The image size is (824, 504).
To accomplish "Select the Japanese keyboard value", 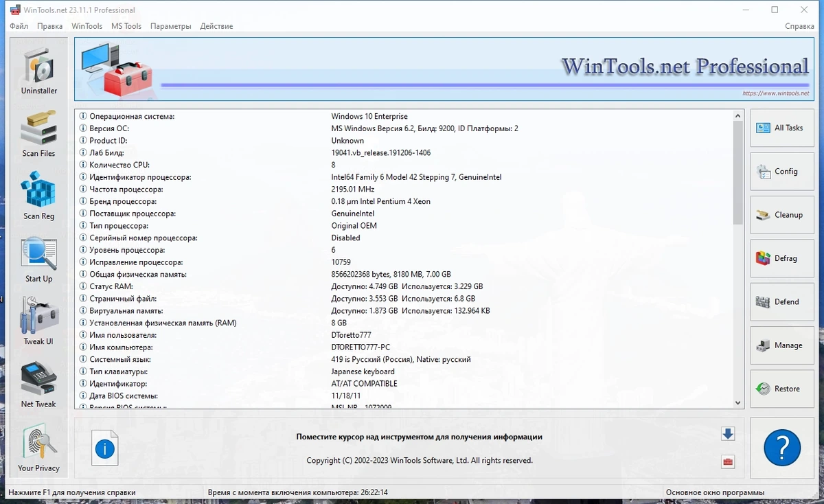I will click(363, 371).
